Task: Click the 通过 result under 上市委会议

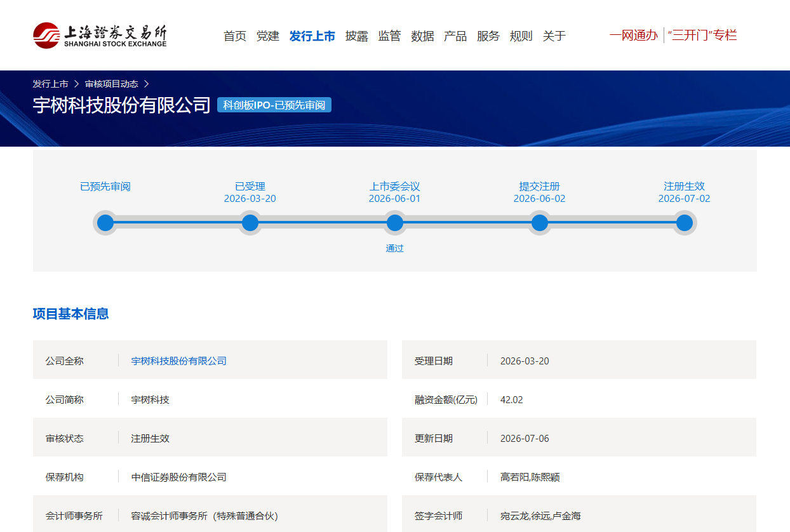Action: (395, 248)
